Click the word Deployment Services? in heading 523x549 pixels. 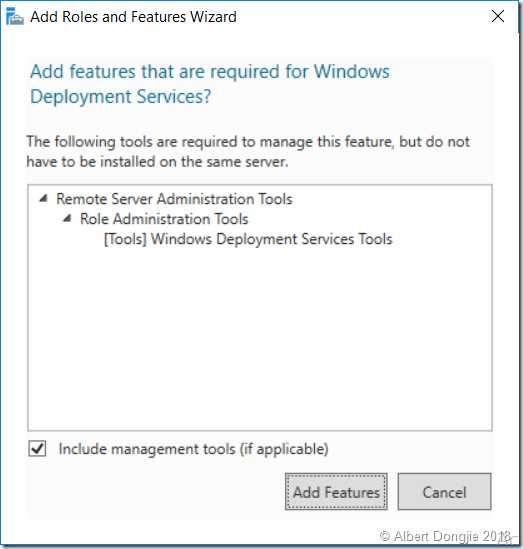point(121,97)
